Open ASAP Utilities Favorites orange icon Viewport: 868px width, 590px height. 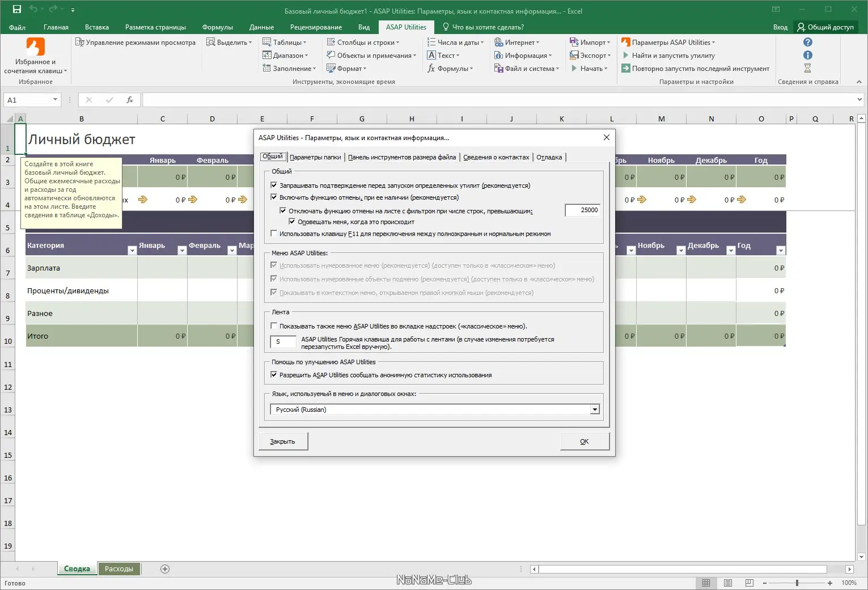[35, 47]
